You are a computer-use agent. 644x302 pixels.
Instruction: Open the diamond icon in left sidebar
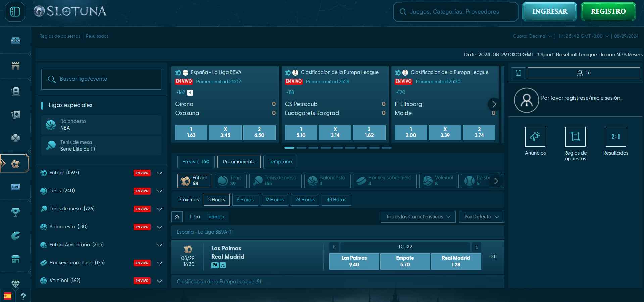[15, 283]
